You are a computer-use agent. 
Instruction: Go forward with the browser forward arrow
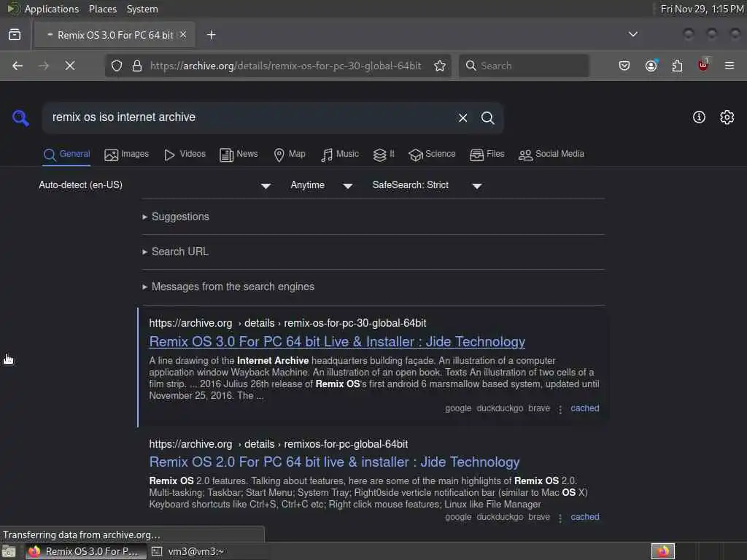point(44,66)
